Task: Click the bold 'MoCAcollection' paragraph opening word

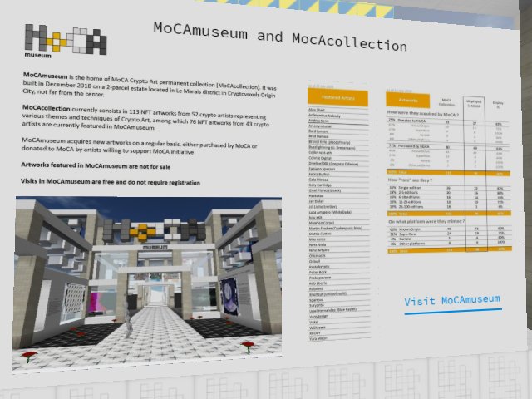Action: tap(47, 108)
